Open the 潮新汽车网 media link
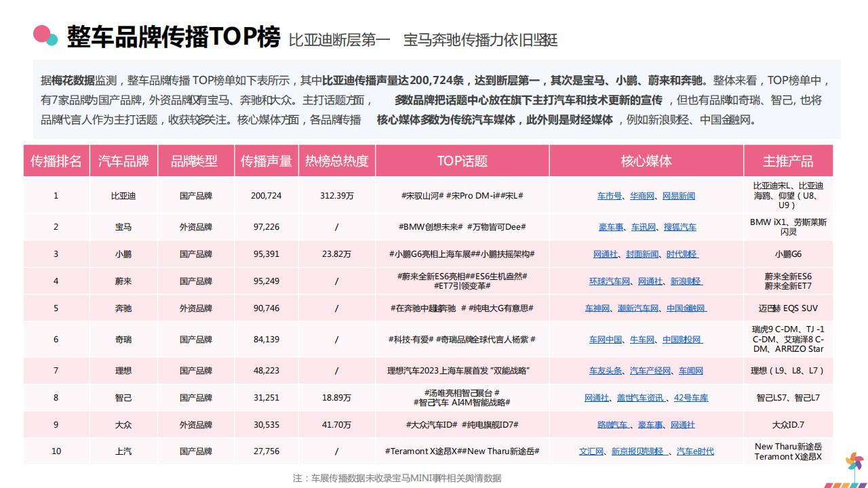Image resolution: width=868 pixels, height=488 pixels. pos(638,308)
